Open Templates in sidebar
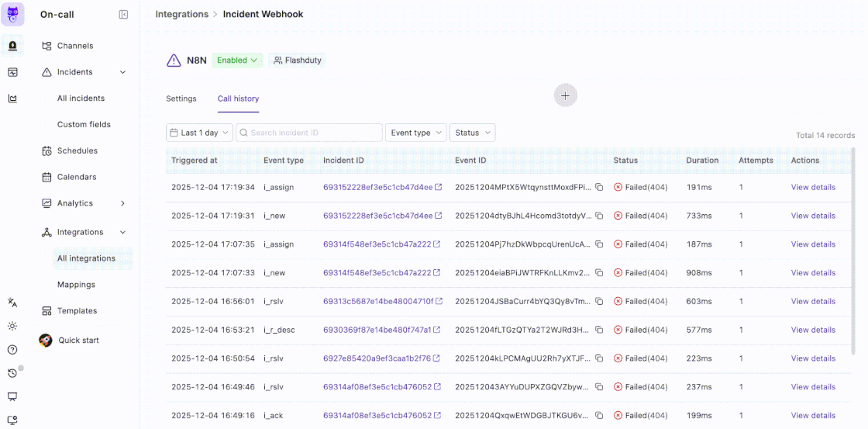 click(x=77, y=310)
